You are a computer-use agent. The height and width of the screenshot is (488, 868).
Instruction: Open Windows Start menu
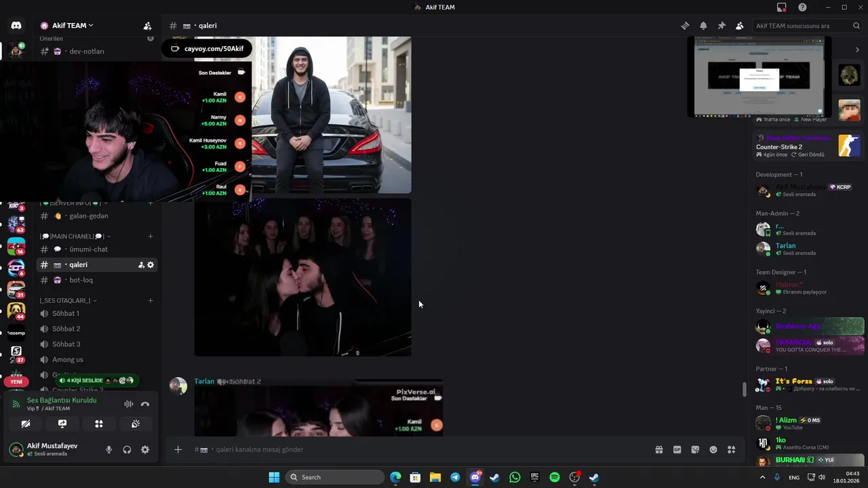point(274,477)
